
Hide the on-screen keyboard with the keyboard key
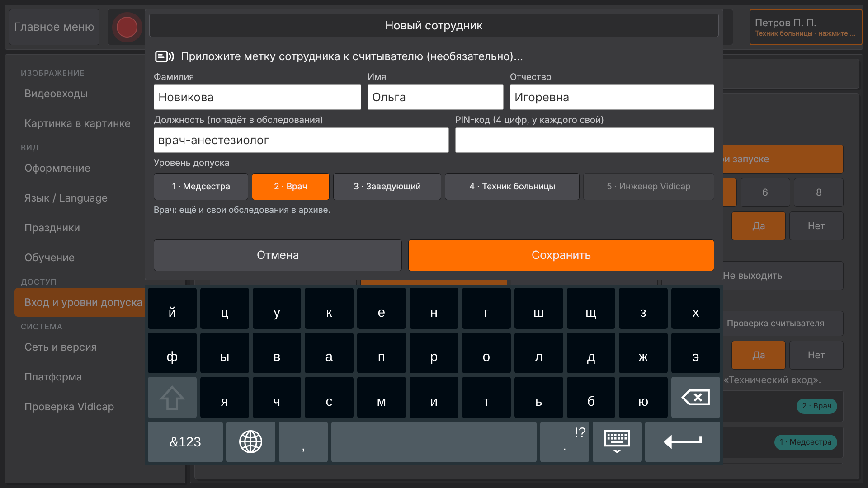[617, 442]
